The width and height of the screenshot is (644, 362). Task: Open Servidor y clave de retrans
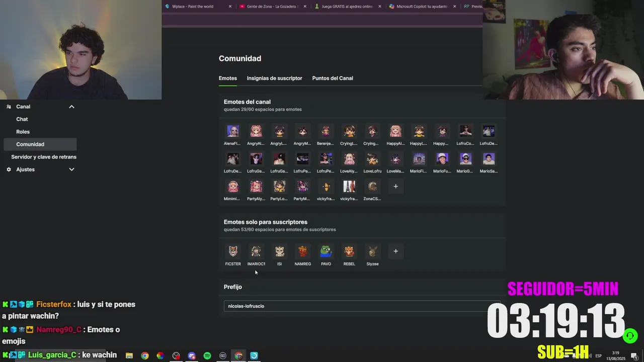(44, 157)
